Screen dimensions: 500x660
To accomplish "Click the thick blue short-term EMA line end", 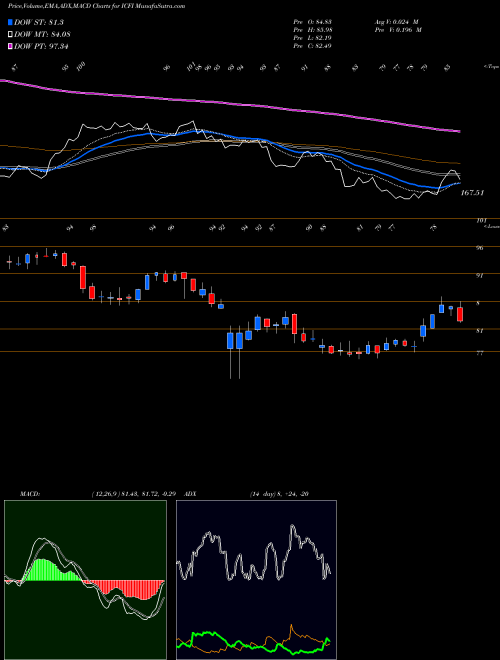I will tap(458, 183).
